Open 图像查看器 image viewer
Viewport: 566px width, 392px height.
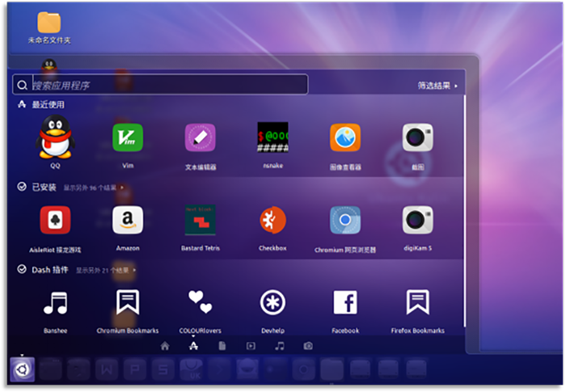(345, 138)
